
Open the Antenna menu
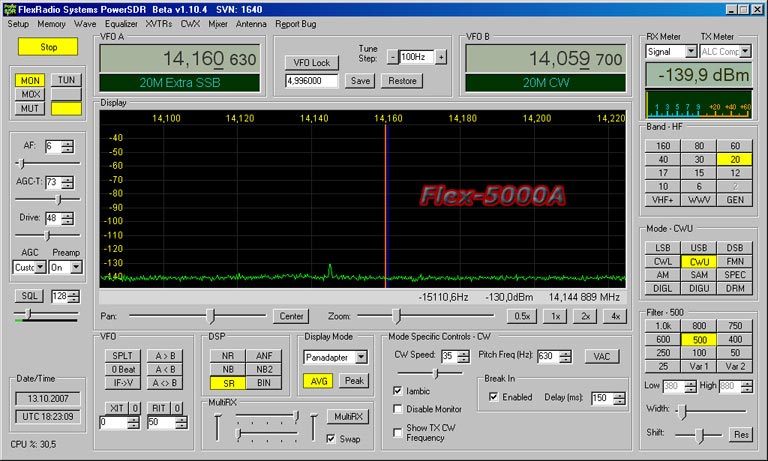tap(251, 24)
